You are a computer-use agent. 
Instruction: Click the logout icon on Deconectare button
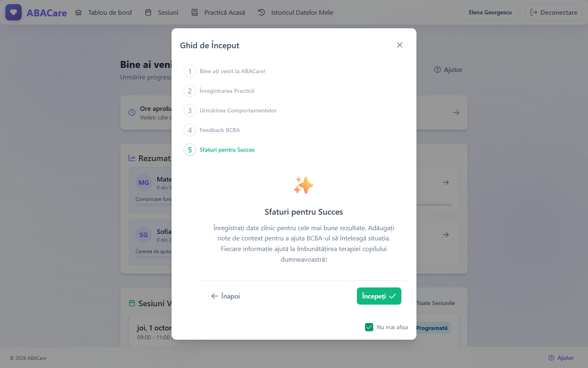coord(534,12)
